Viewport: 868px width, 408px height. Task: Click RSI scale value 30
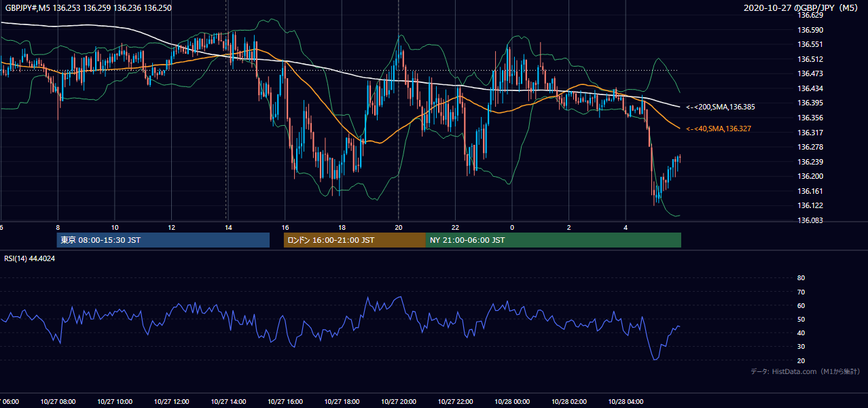tap(801, 347)
